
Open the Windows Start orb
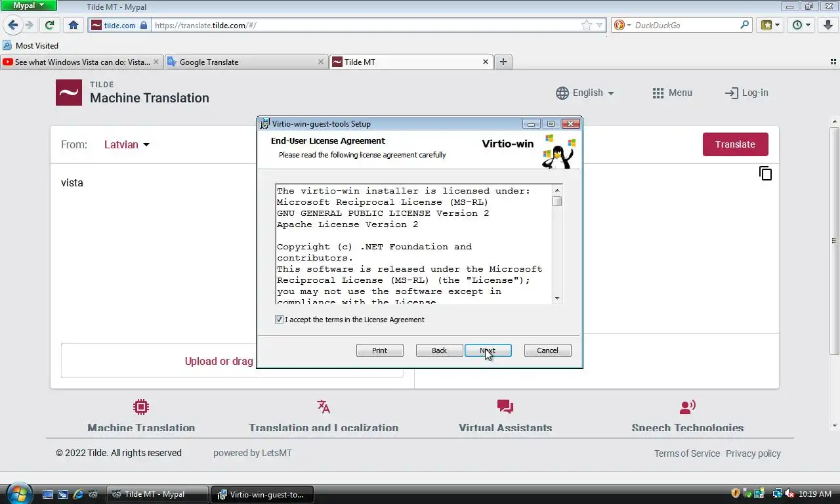18,493
